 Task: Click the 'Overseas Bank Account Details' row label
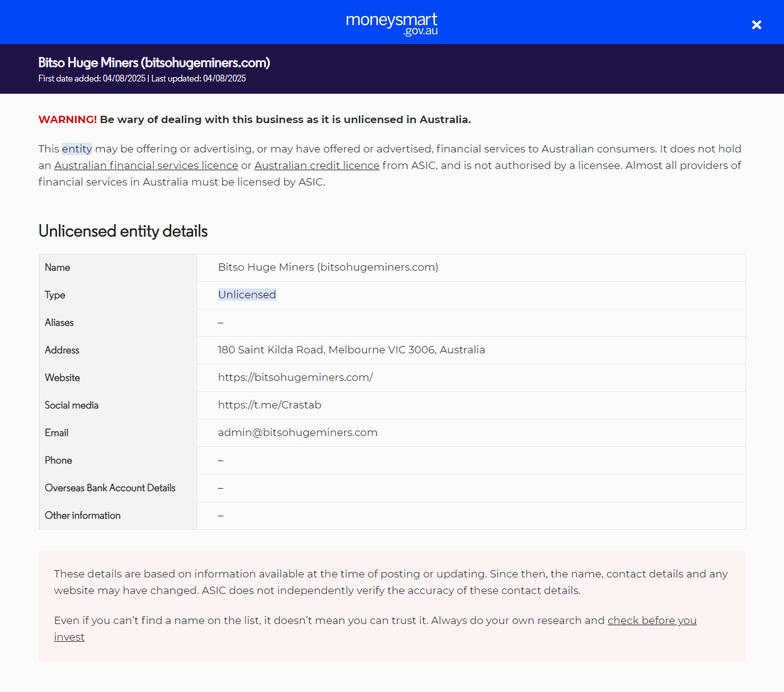(x=110, y=488)
